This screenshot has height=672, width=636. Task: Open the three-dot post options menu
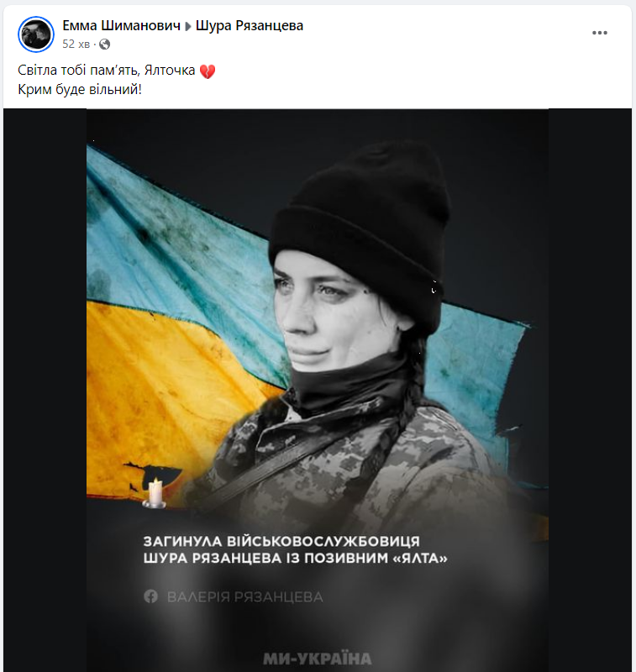[599, 33]
